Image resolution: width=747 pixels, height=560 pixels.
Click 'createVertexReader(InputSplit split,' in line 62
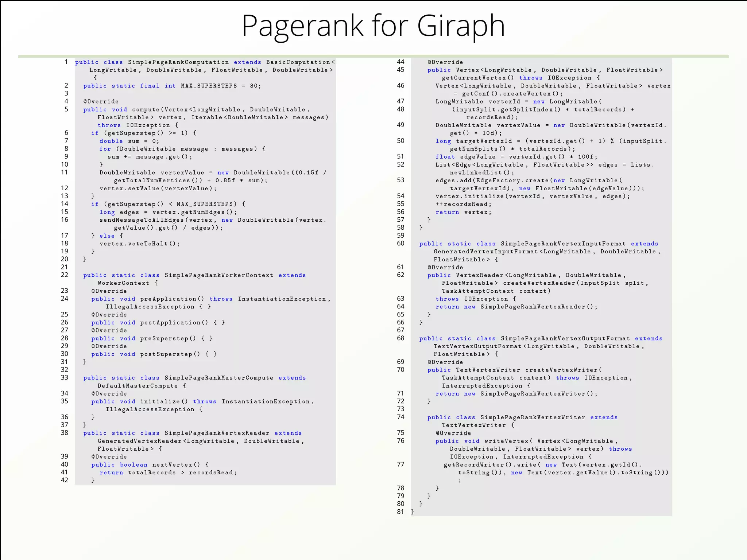click(576, 283)
